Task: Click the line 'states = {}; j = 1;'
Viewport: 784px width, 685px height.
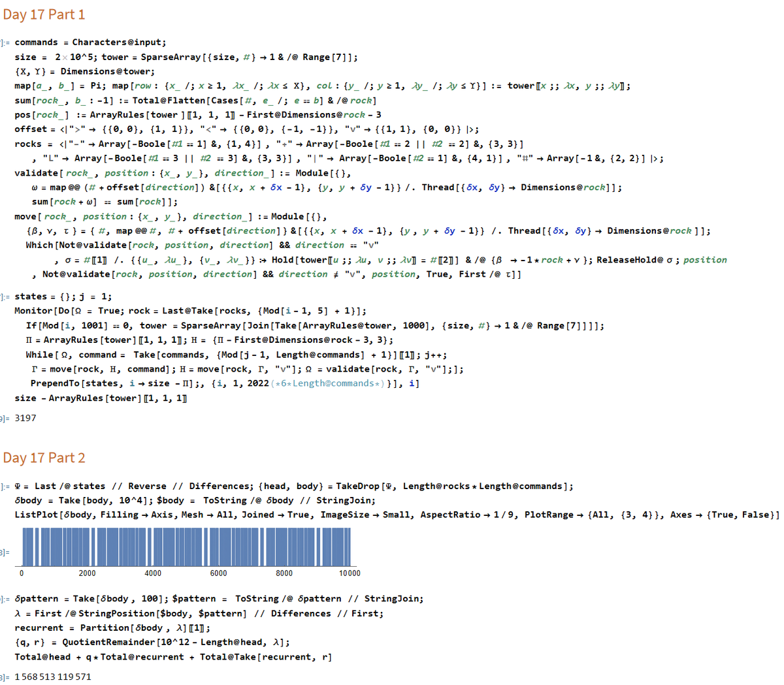Action: point(63,296)
